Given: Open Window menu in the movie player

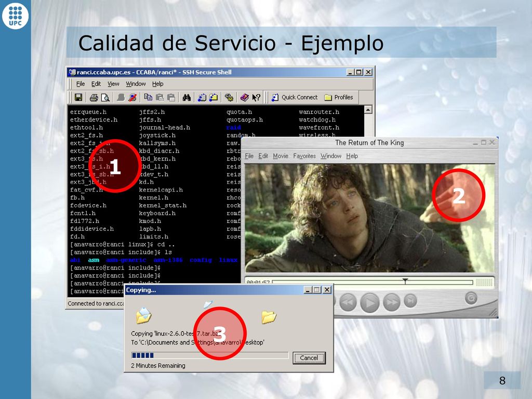Looking at the screenshot, I should pos(331,156).
